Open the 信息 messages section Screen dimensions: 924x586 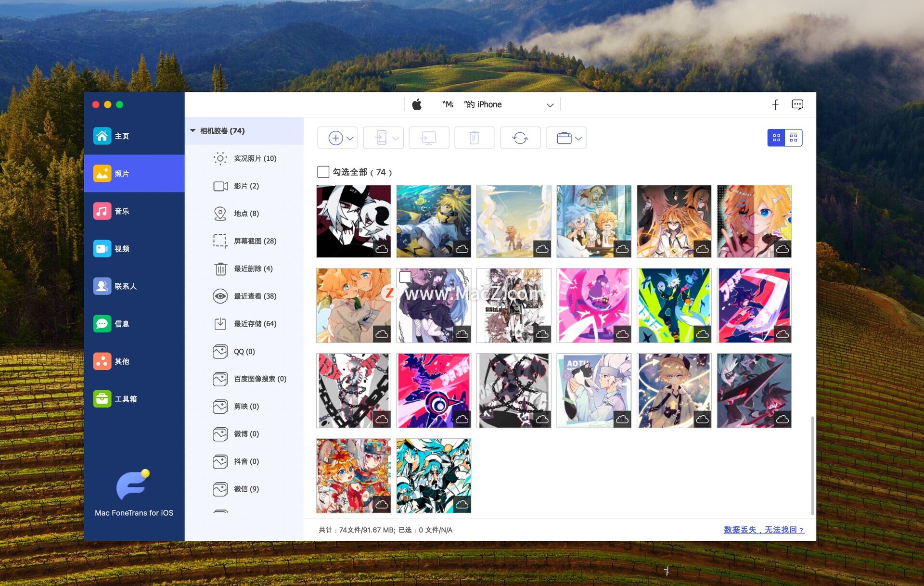134,324
